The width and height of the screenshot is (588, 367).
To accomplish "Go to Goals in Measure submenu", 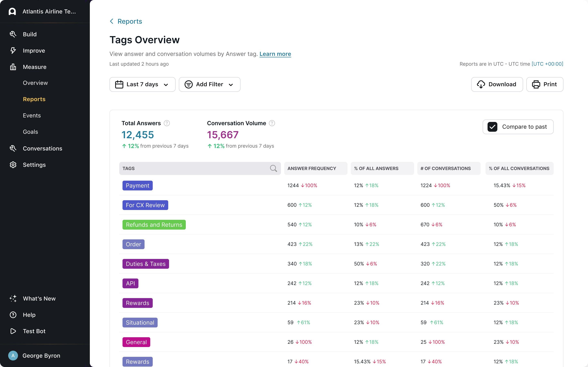I will [30, 132].
